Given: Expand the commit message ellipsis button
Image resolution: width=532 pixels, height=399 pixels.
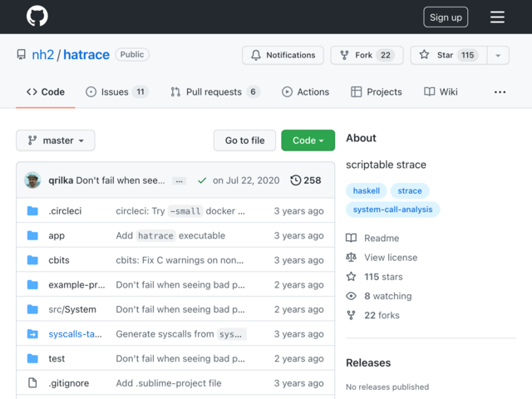Looking at the screenshot, I should click(179, 181).
